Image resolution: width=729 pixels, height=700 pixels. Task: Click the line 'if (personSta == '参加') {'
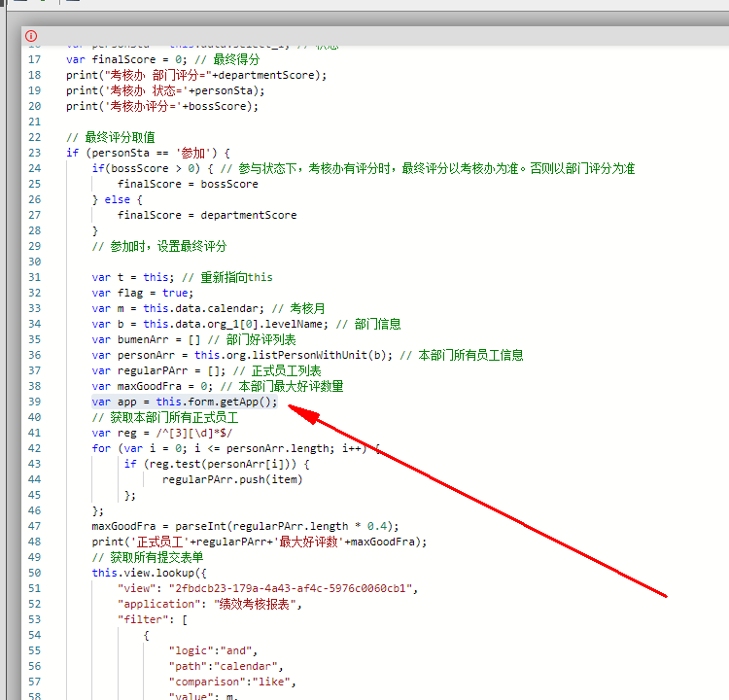coord(148,153)
